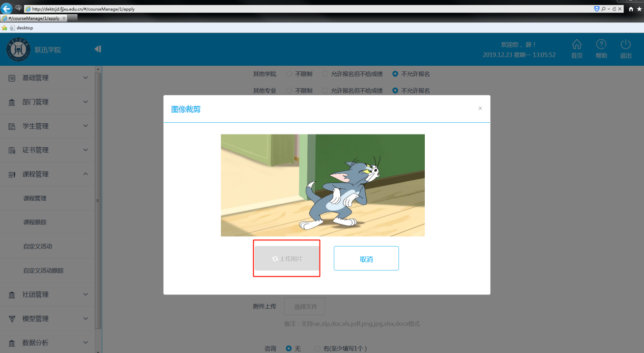Click the date and time text
The height and width of the screenshot is (353, 644).
tap(519, 55)
